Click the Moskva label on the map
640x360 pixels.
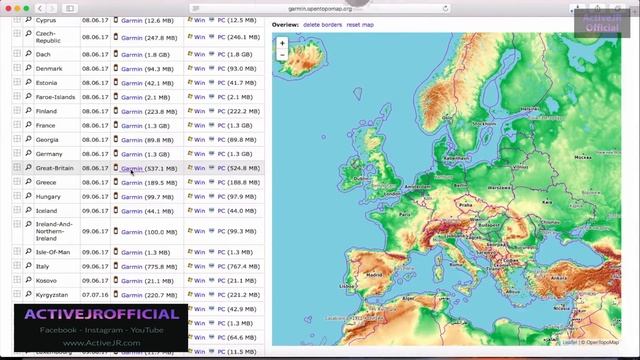582,157
